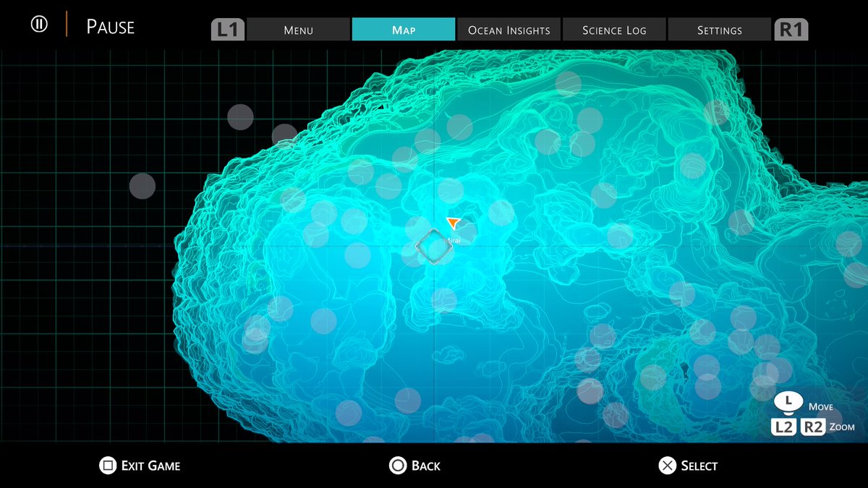Click the Pause title text
This screenshot has height=488, width=868.
(110, 27)
